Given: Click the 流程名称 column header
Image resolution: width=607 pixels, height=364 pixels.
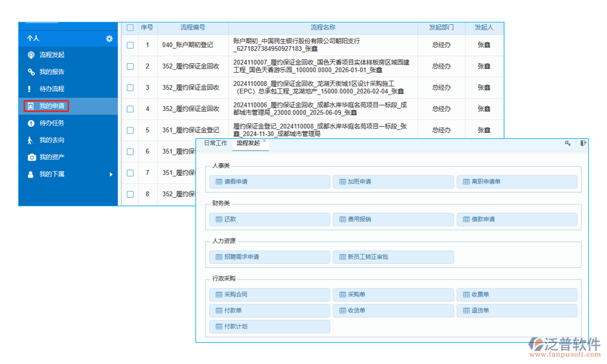Looking at the screenshot, I should [322, 28].
